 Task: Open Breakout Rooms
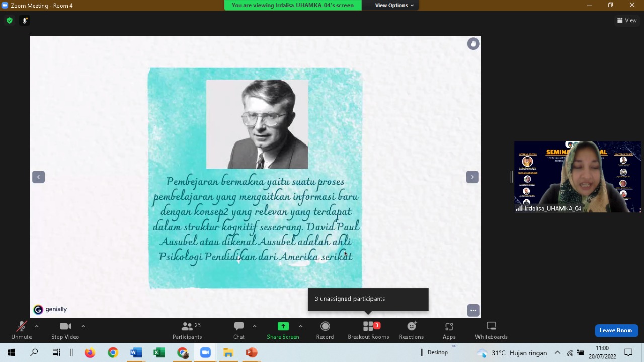pyautogui.click(x=368, y=330)
